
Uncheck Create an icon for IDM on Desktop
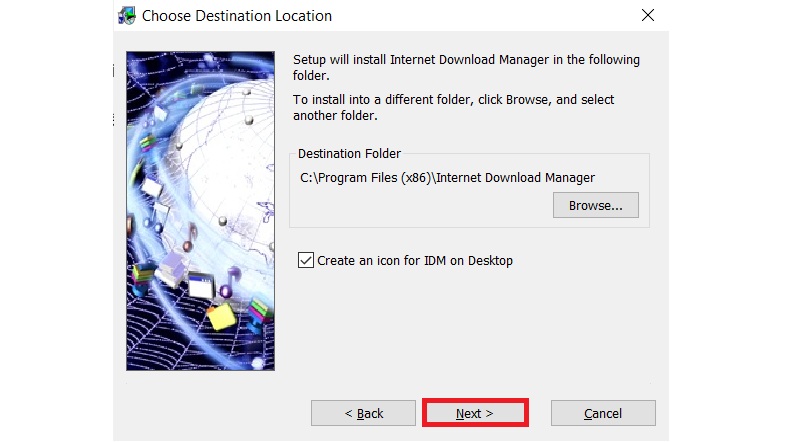(306, 260)
